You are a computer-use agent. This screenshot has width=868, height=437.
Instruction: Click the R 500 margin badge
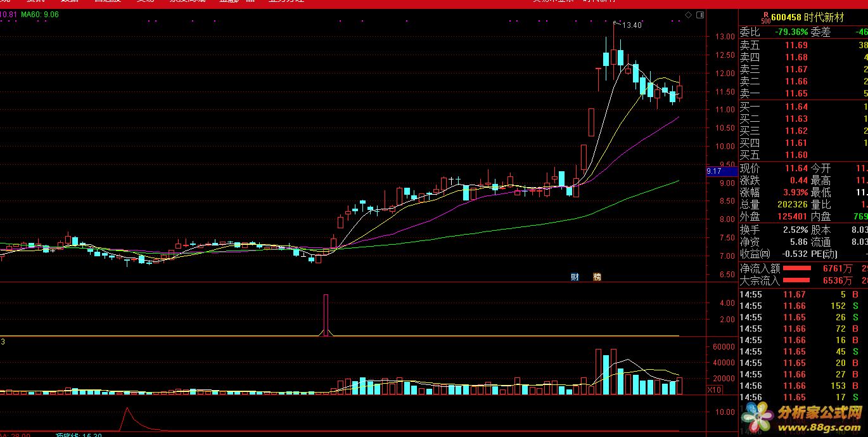(765, 18)
